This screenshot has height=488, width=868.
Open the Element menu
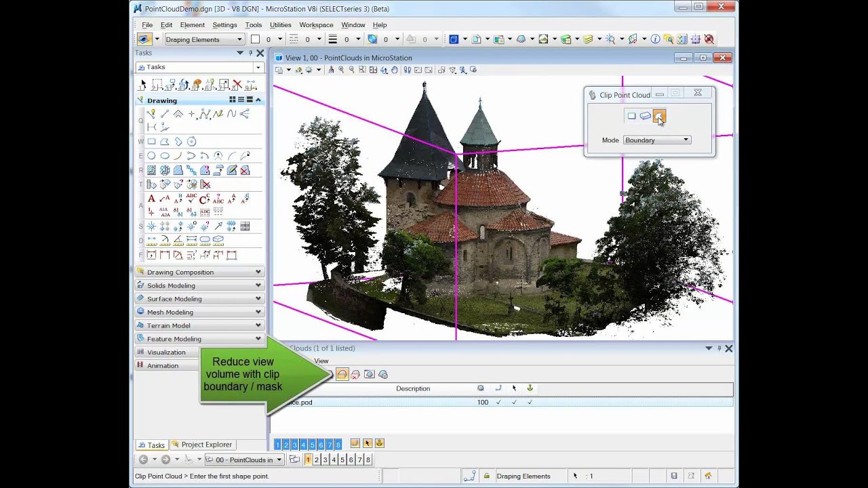(192, 25)
